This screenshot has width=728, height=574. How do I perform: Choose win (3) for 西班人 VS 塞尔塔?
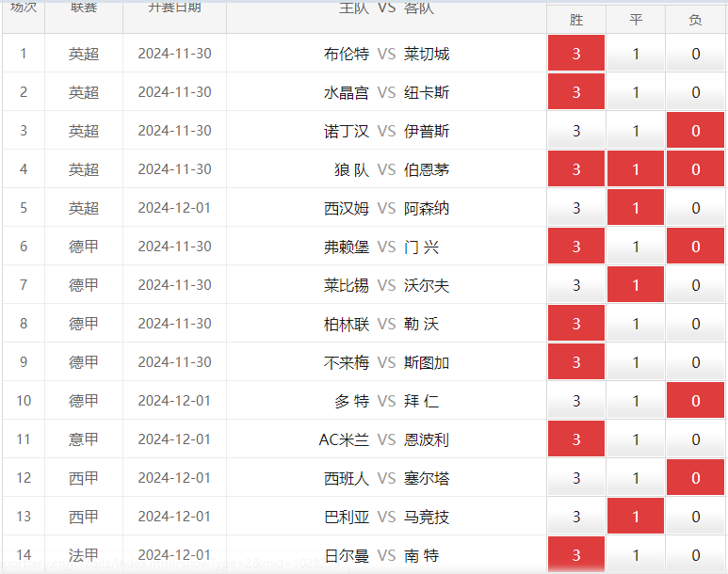tap(576, 476)
